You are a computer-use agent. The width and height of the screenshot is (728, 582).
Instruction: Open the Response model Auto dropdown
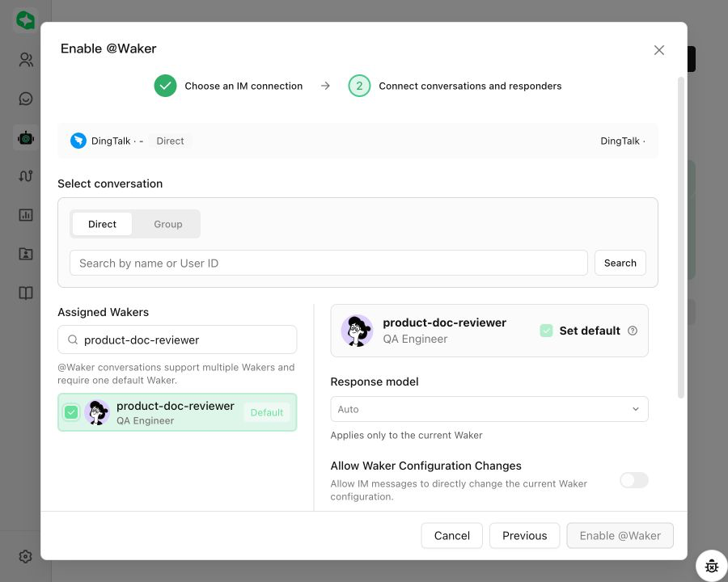point(489,409)
